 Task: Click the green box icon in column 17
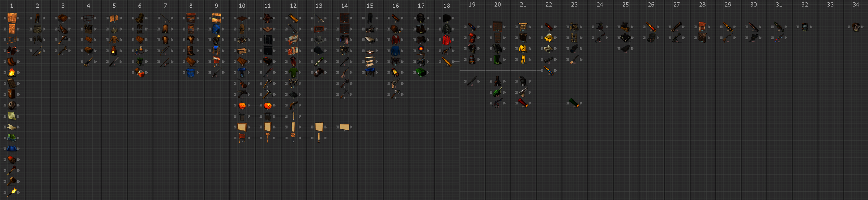pos(421,72)
